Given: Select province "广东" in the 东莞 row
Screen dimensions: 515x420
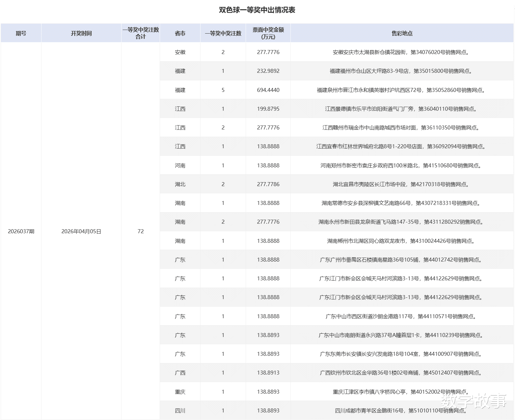Looking at the screenshot, I should 180,354.
